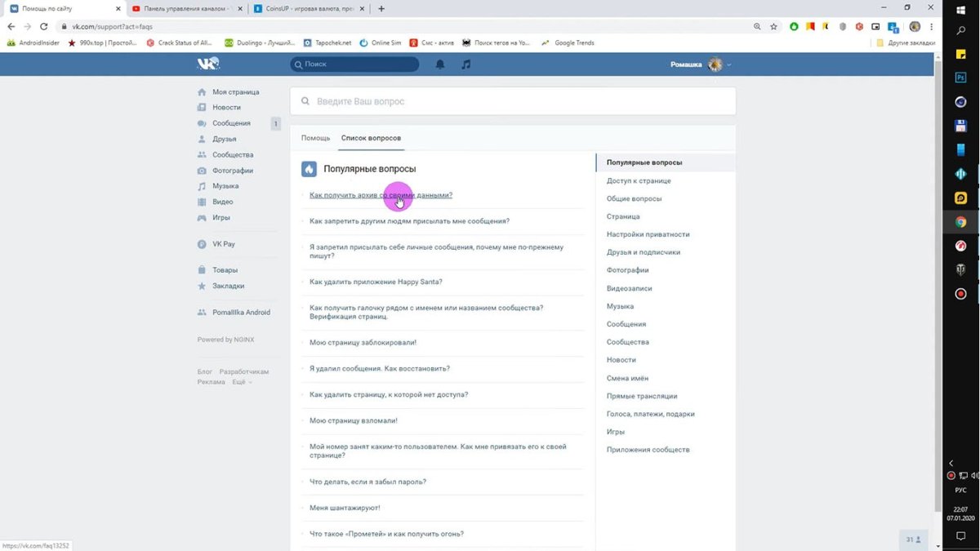
Task: Expand the Ещё footer menu
Action: click(x=242, y=382)
